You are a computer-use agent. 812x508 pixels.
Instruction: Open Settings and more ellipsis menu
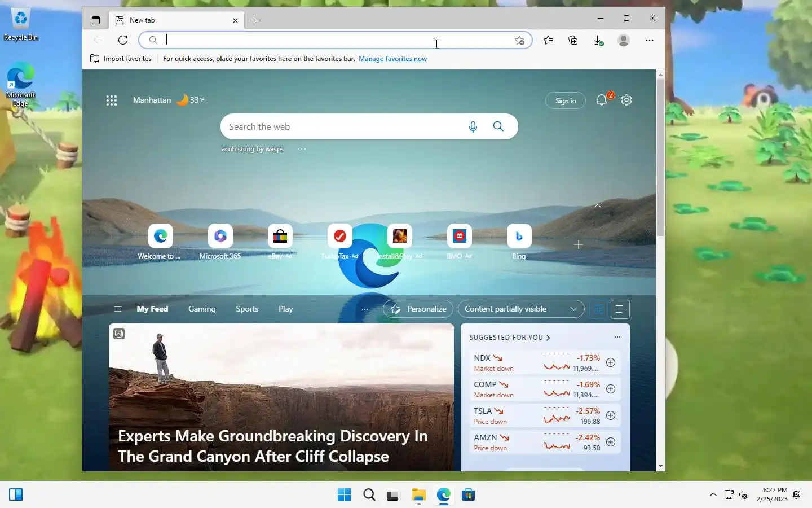tap(650, 40)
